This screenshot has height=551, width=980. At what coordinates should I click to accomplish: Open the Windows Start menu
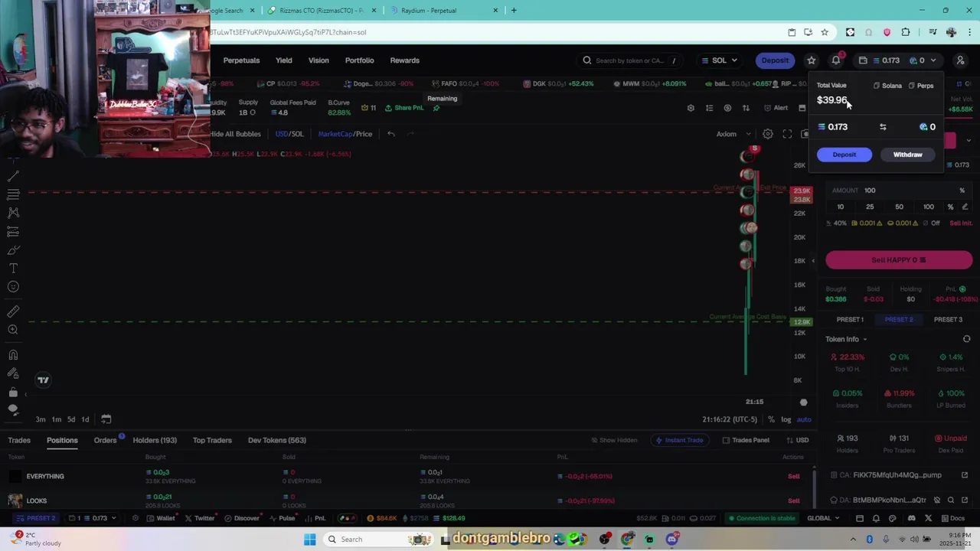309,540
